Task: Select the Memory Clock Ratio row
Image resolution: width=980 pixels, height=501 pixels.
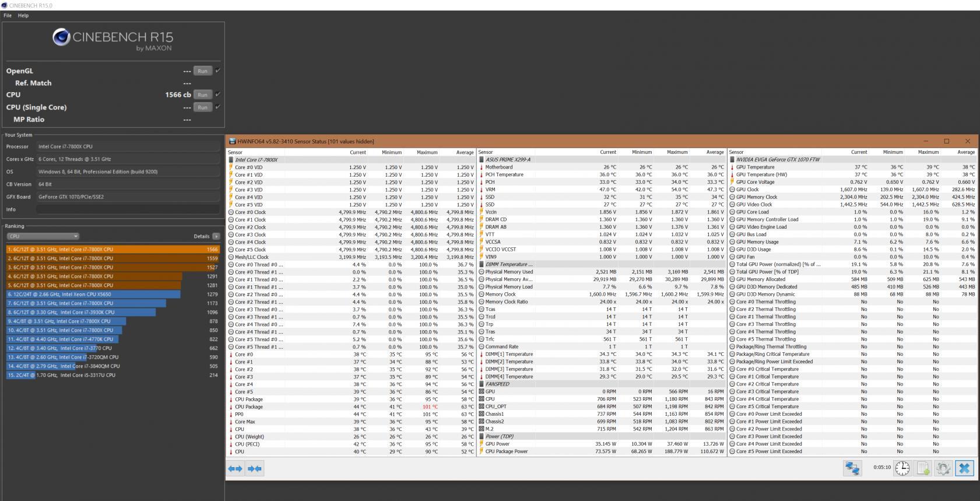Action: pyautogui.click(x=602, y=302)
